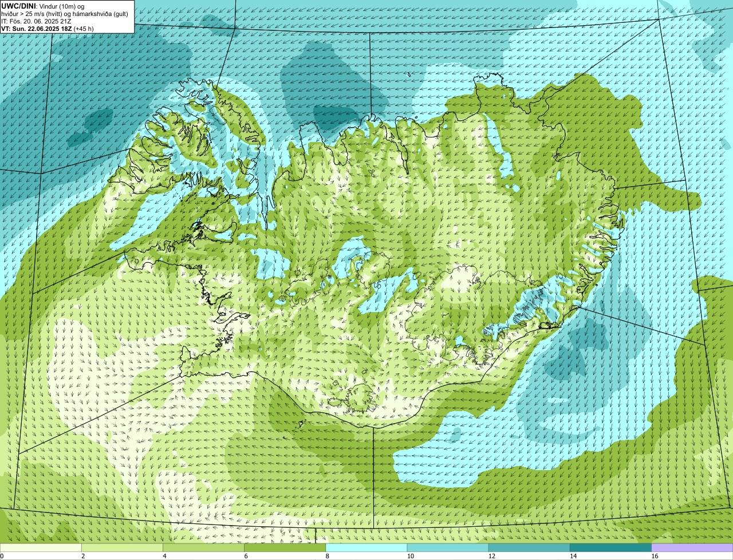Click the 'UWC/DINI: Vindur (10m) og' title line
This screenshot has height=560, width=733.
(43, 6)
